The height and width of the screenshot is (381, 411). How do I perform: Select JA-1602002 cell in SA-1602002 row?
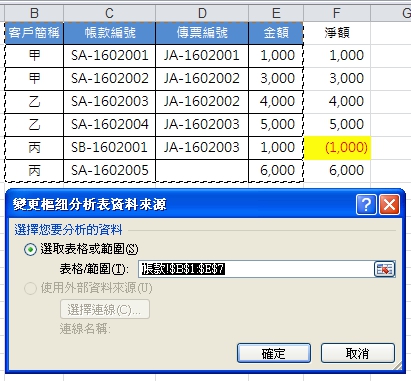point(202,79)
